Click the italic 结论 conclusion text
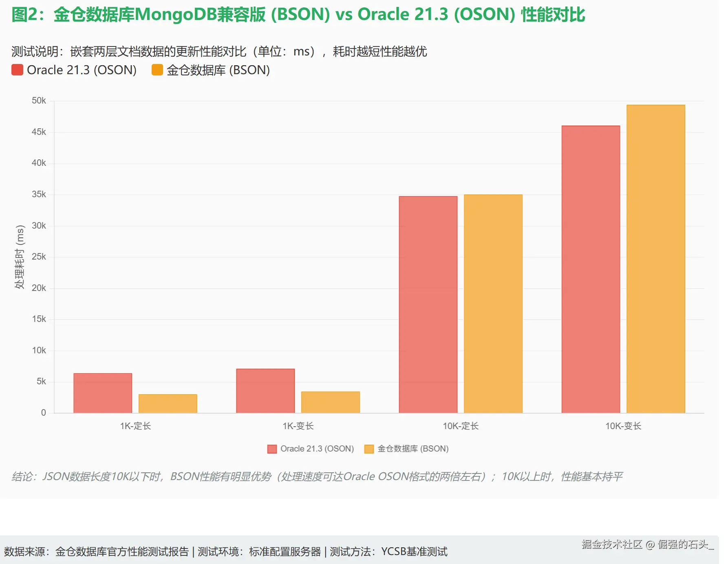 click(317, 476)
